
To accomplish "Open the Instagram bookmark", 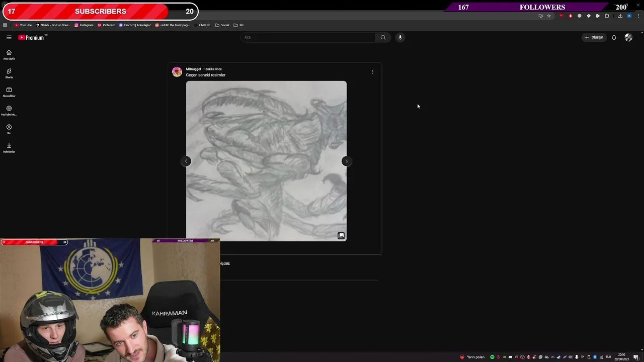I will pyautogui.click(x=84, y=25).
